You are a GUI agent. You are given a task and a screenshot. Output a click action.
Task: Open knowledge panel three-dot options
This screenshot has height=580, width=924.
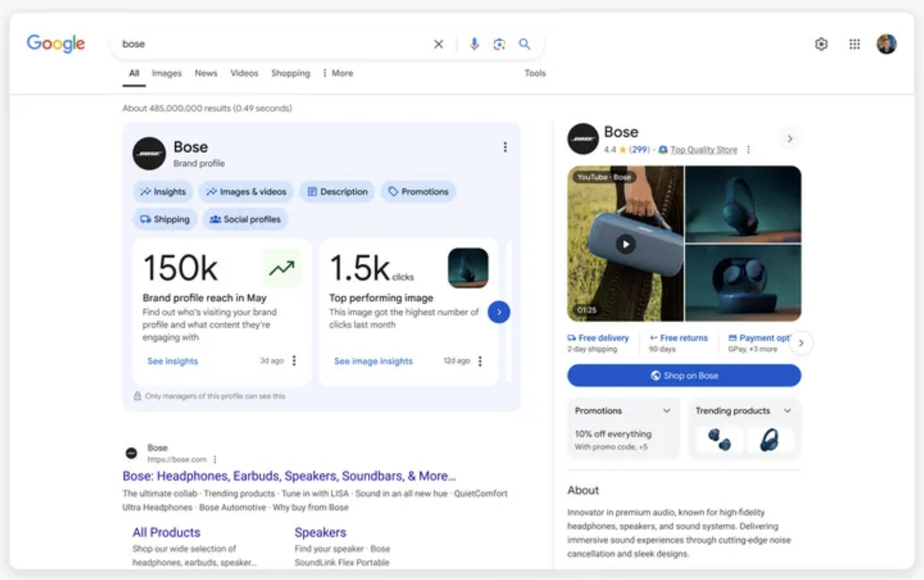(748, 150)
